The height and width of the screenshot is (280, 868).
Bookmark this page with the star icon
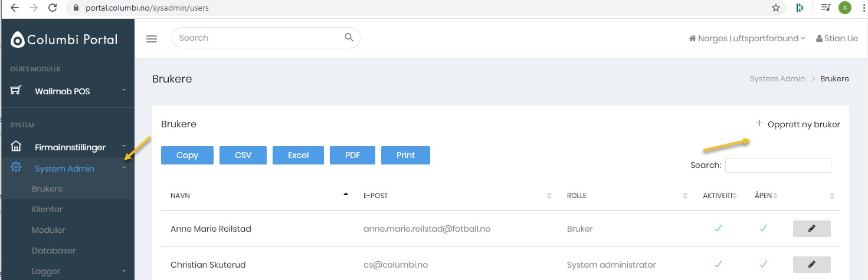coord(776,8)
